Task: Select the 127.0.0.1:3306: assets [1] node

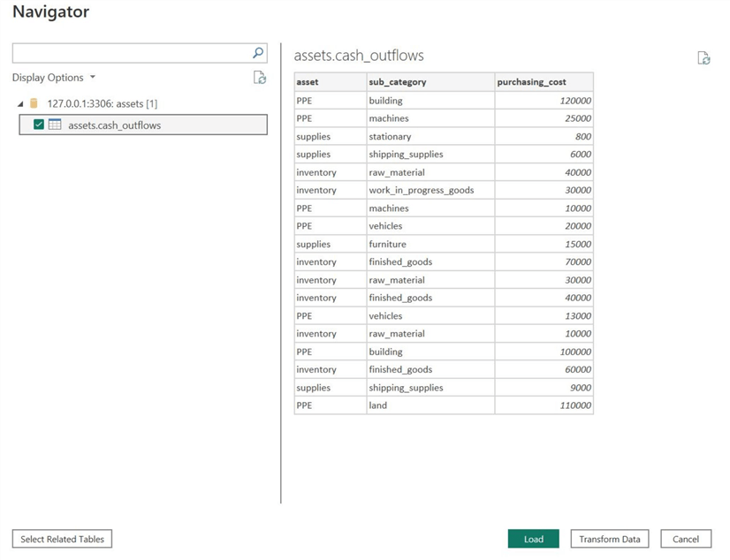Action: [102, 103]
